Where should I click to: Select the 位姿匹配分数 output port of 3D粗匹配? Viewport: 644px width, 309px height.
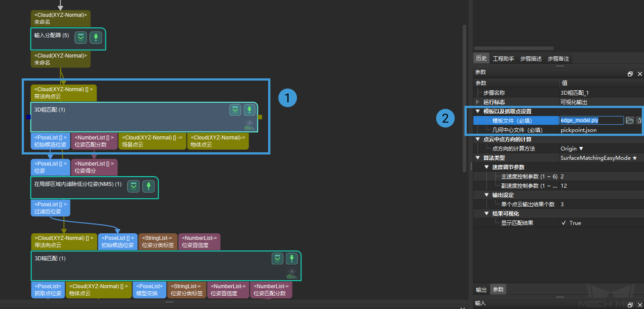(x=94, y=141)
